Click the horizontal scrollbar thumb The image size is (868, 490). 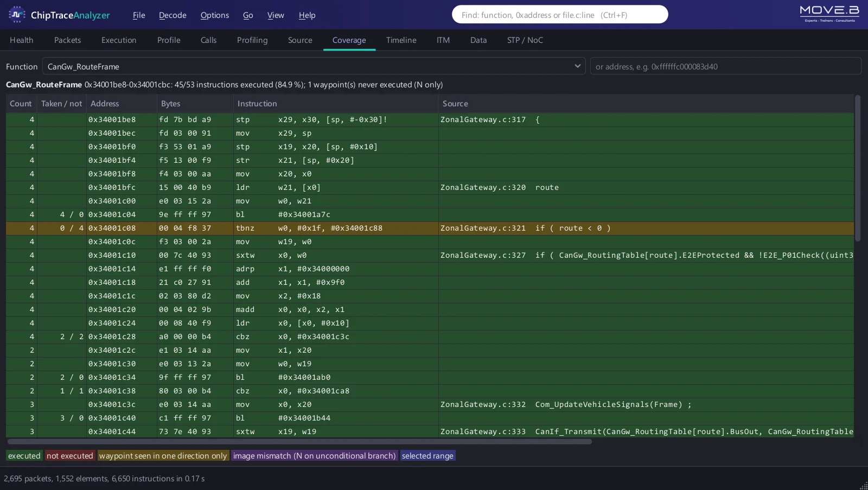[299, 442]
